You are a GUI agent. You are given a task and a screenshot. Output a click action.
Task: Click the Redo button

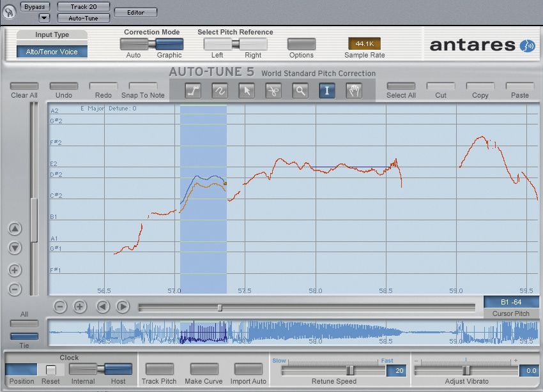pyautogui.click(x=103, y=86)
